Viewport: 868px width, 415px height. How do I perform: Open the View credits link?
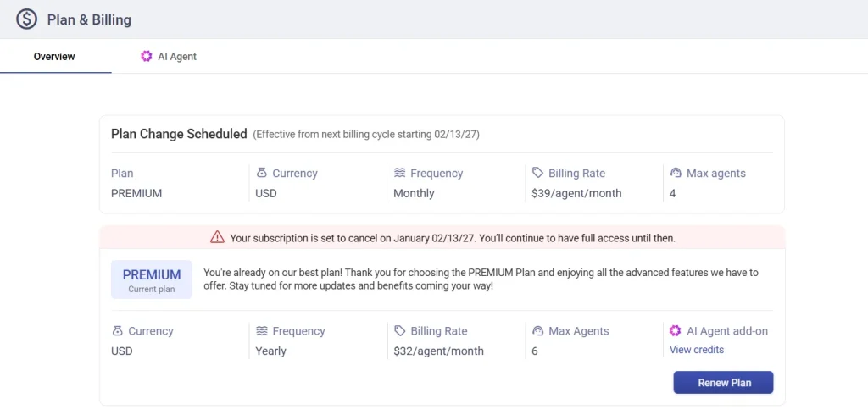coord(696,350)
